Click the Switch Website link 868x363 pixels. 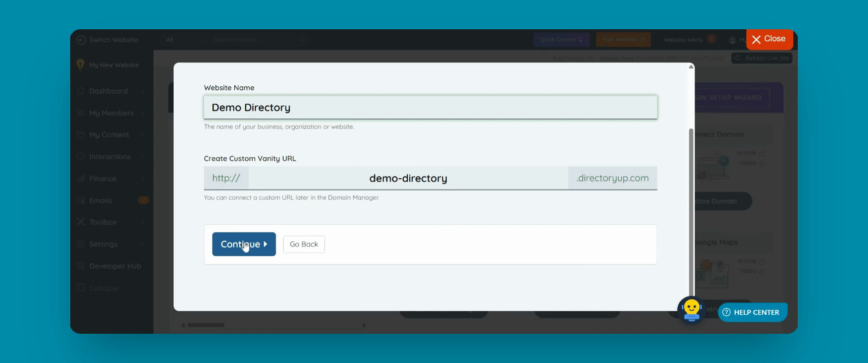click(x=114, y=40)
